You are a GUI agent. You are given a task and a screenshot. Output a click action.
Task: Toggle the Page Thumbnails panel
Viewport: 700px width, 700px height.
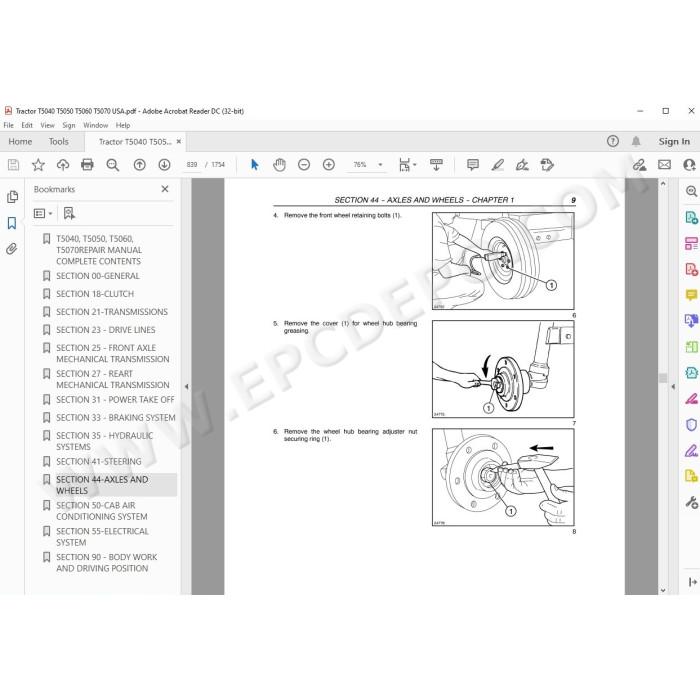(x=12, y=197)
